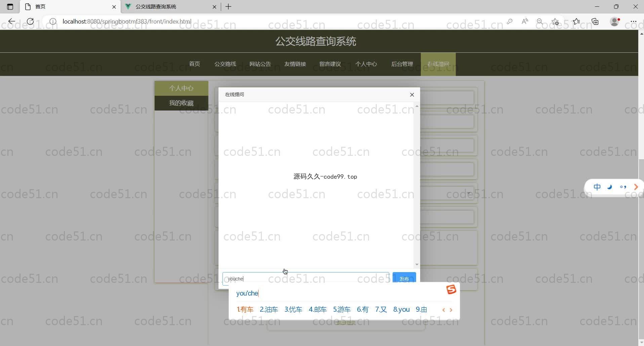Open the tab actions menu icon

pyautogui.click(x=10, y=7)
